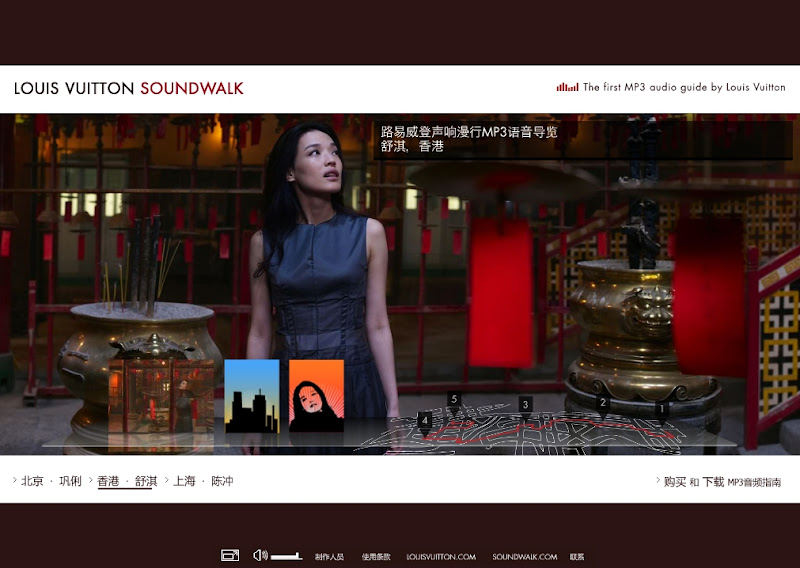This screenshot has height=568, width=800.
Task: Select map marker number 2
Action: (603, 403)
